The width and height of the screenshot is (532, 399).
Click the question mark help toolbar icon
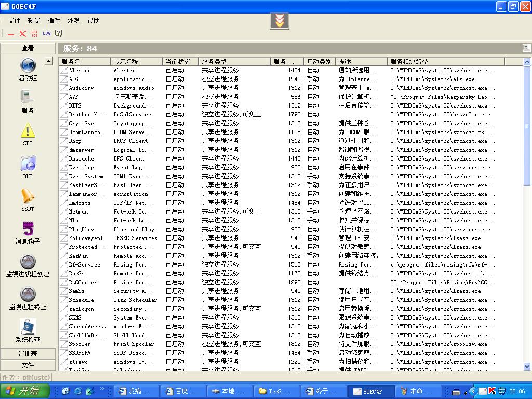(58, 33)
